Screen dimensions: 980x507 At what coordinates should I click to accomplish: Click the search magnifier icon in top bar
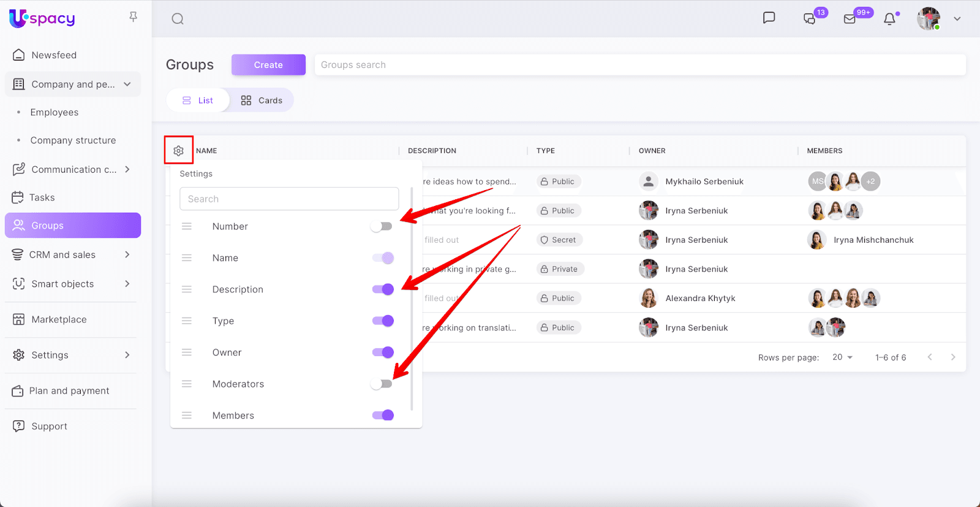pyautogui.click(x=178, y=19)
